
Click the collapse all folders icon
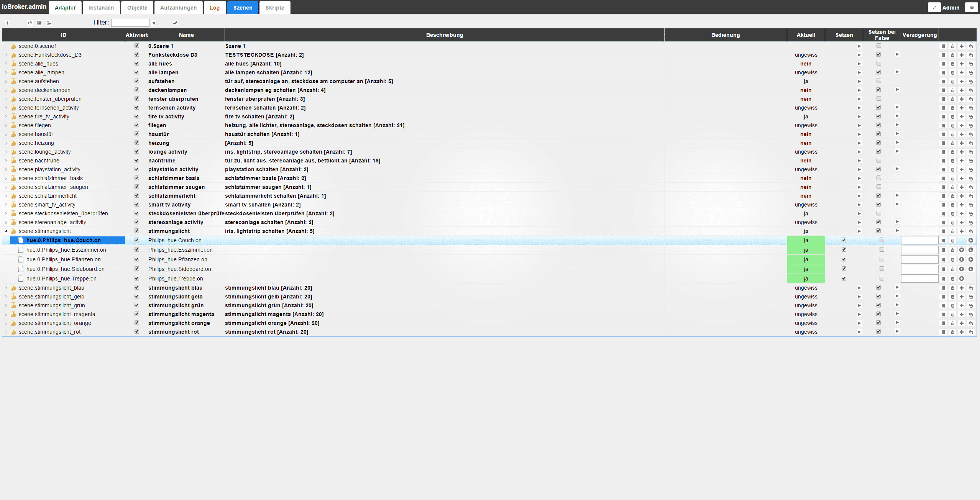(39, 23)
